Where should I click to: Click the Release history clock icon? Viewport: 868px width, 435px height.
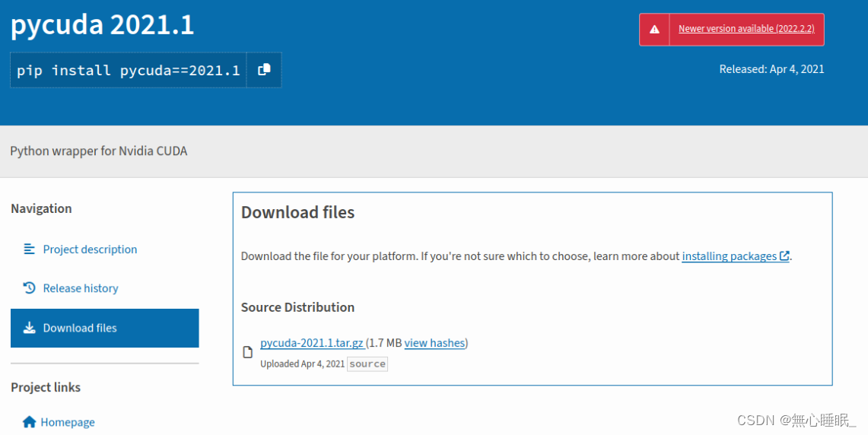click(29, 287)
